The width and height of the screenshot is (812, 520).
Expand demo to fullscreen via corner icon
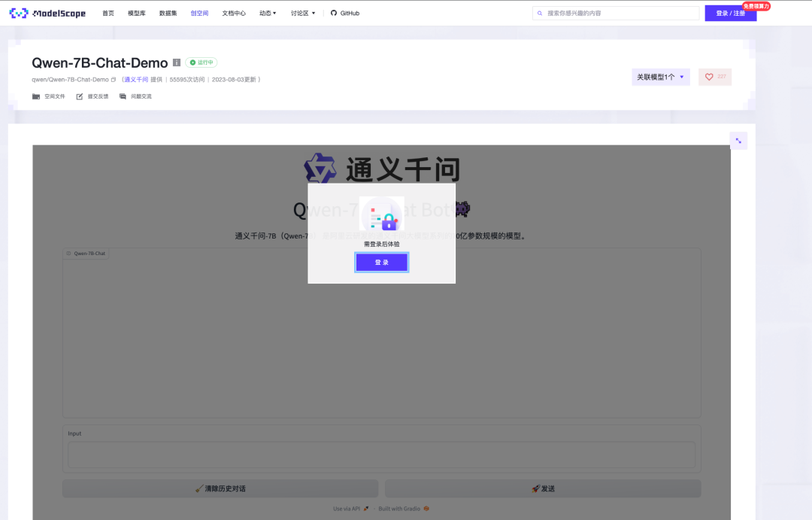(x=738, y=141)
